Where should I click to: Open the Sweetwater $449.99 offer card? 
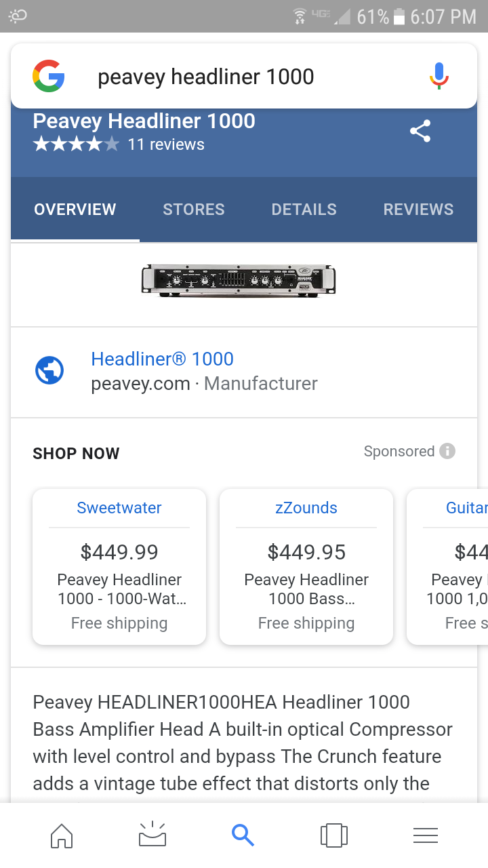(x=119, y=567)
